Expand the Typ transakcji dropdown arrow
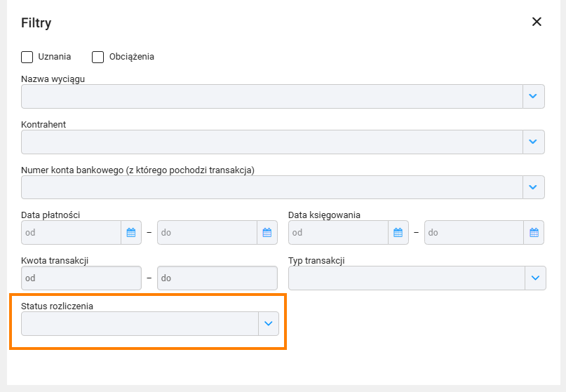 (535, 278)
